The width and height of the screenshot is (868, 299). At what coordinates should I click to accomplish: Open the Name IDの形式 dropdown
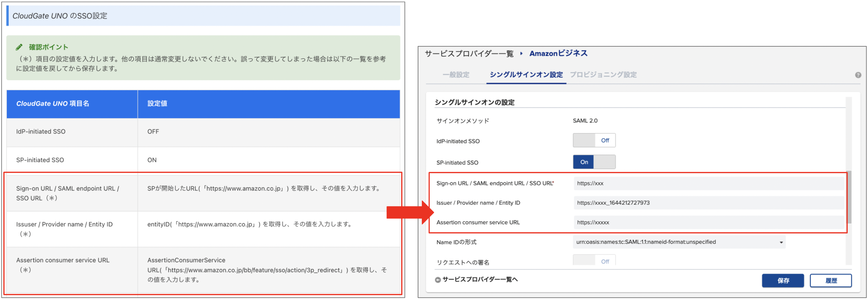coord(679,242)
